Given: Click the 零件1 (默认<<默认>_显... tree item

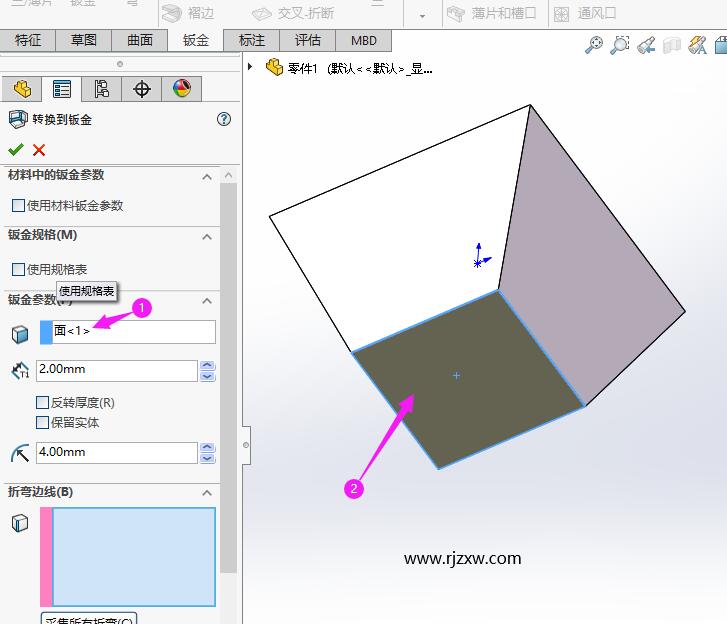Looking at the screenshot, I should [360, 69].
